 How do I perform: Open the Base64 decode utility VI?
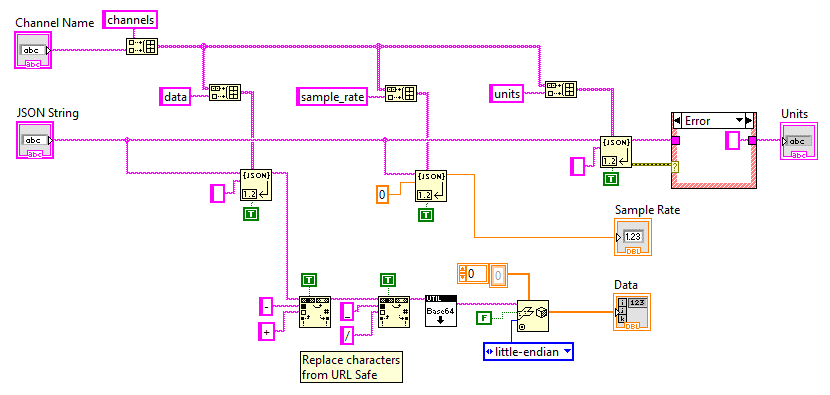click(x=440, y=311)
